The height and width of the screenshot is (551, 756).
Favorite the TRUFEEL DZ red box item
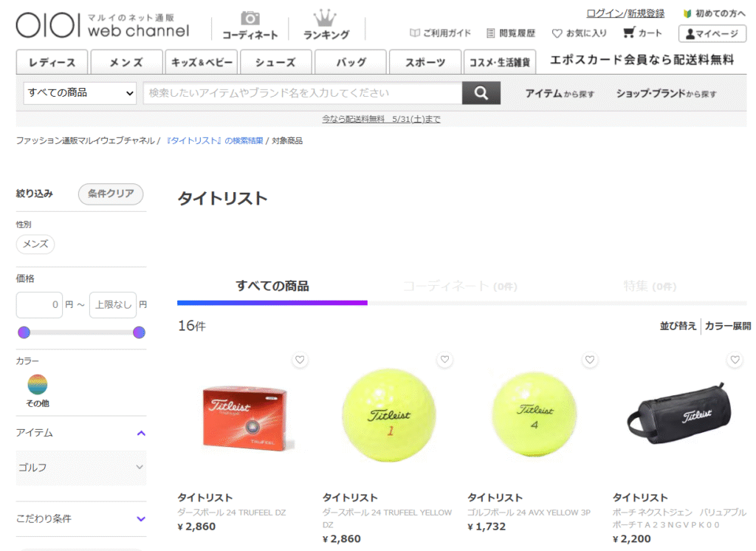tap(300, 360)
